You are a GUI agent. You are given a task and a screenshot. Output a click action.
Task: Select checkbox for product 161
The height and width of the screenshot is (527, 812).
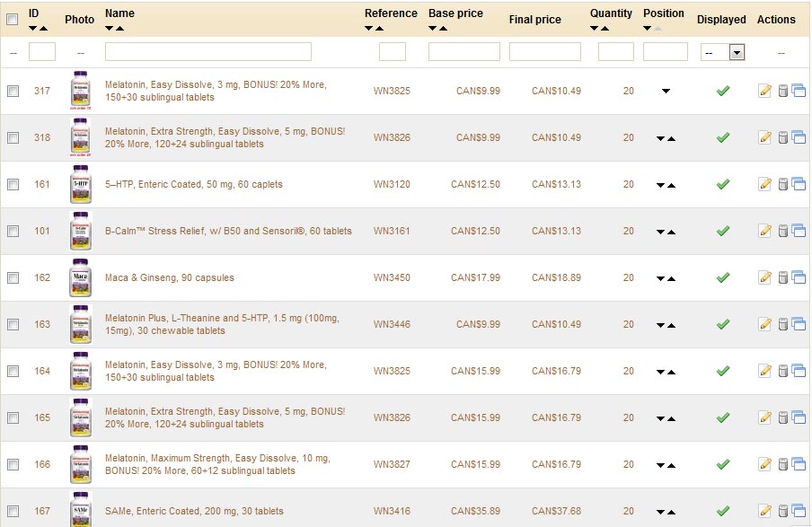click(13, 184)
